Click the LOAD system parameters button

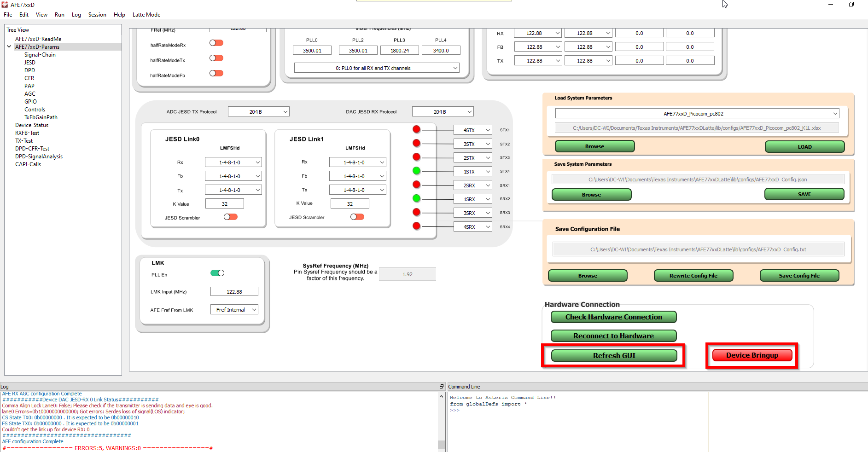click(804, 147)
